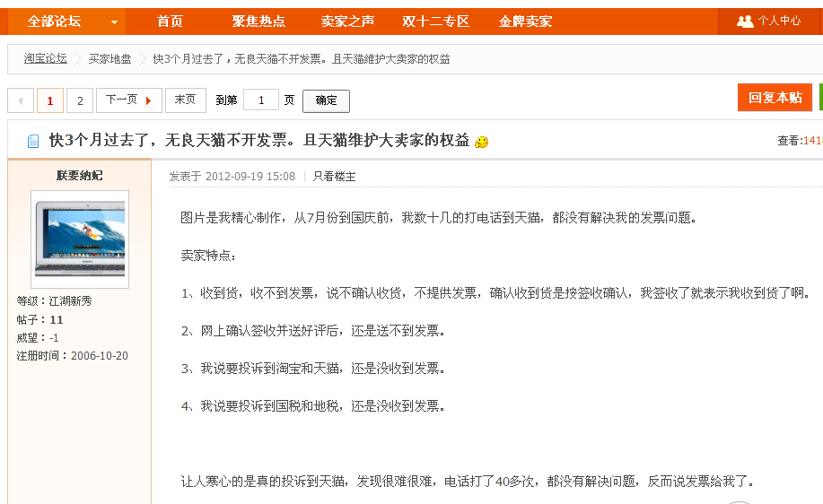Open 金牌卖家 navigation tab

(525, 22)
